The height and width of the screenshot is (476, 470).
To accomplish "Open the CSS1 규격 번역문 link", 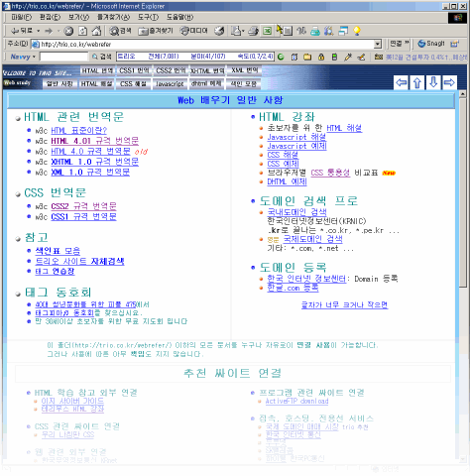I will 83,217.
